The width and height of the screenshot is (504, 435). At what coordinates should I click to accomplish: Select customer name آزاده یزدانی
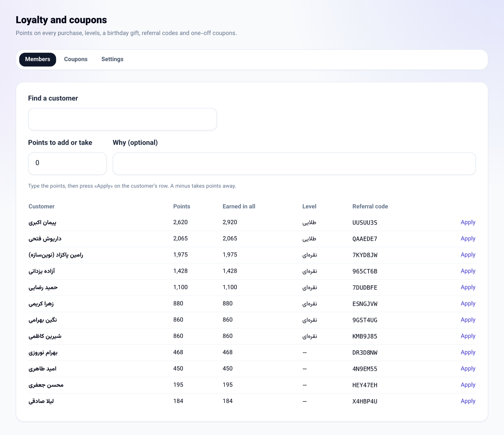click(42, 271)
